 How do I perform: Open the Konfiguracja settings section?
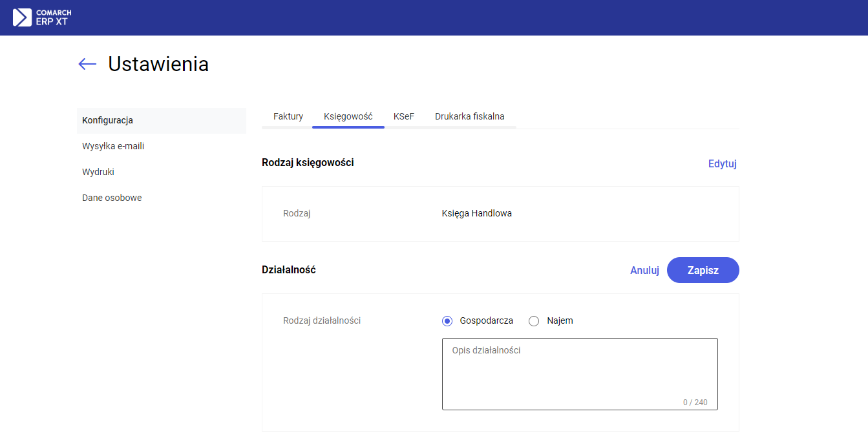pos(108,120)
